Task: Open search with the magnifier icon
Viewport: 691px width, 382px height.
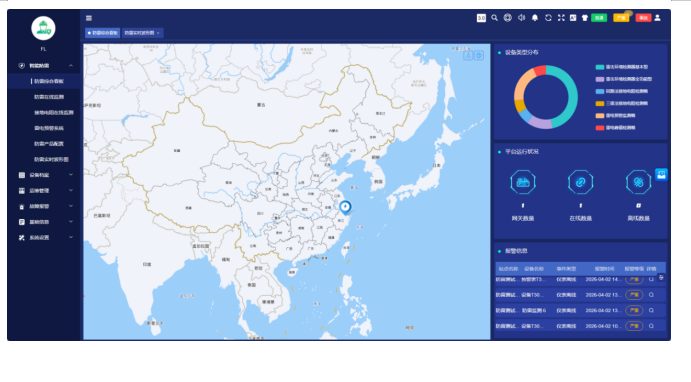Action: [x=494, y=18]
